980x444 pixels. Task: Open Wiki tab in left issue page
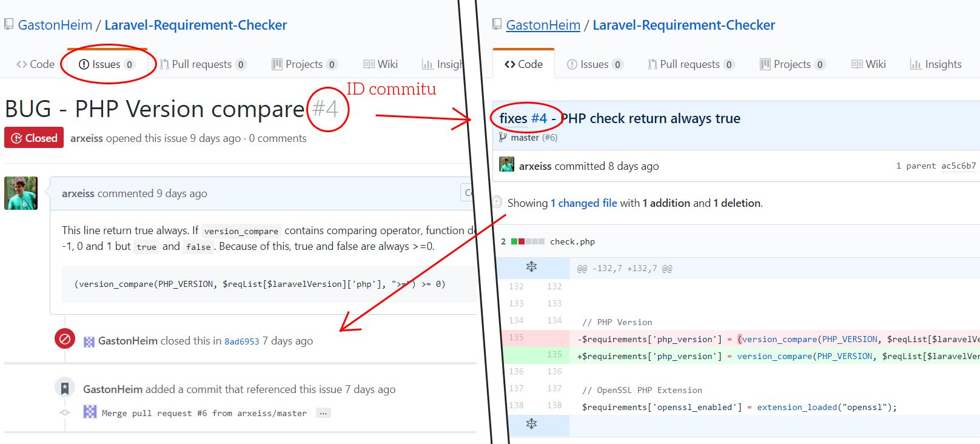[380, 64]
